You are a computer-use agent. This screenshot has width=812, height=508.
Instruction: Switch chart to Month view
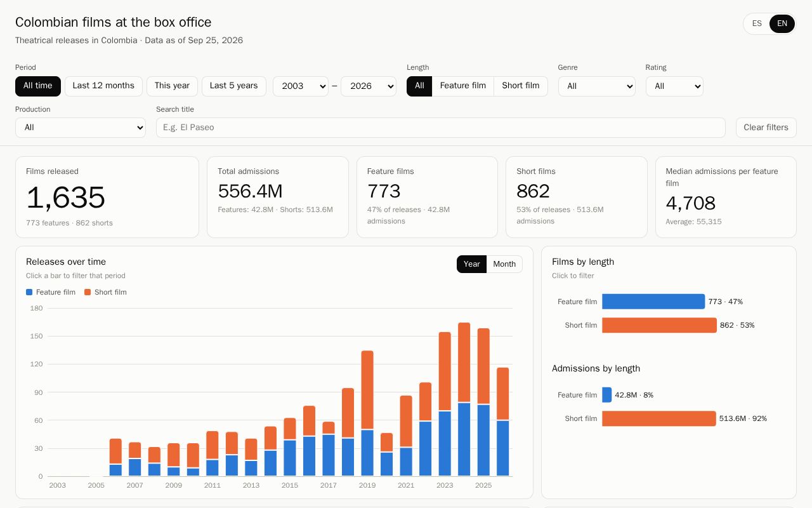tap(504, 264)
